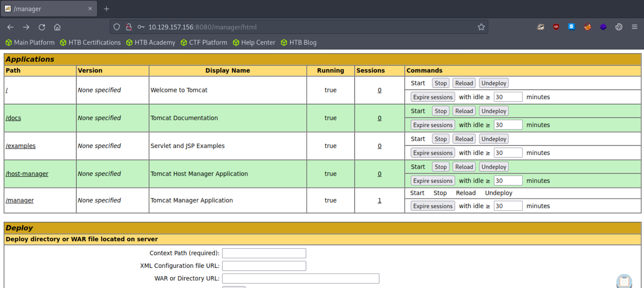Image resolution: width=644 pixels, height=288 pixels.
Task: Open Help Center bookmark
Action: [x=254, y=43]
